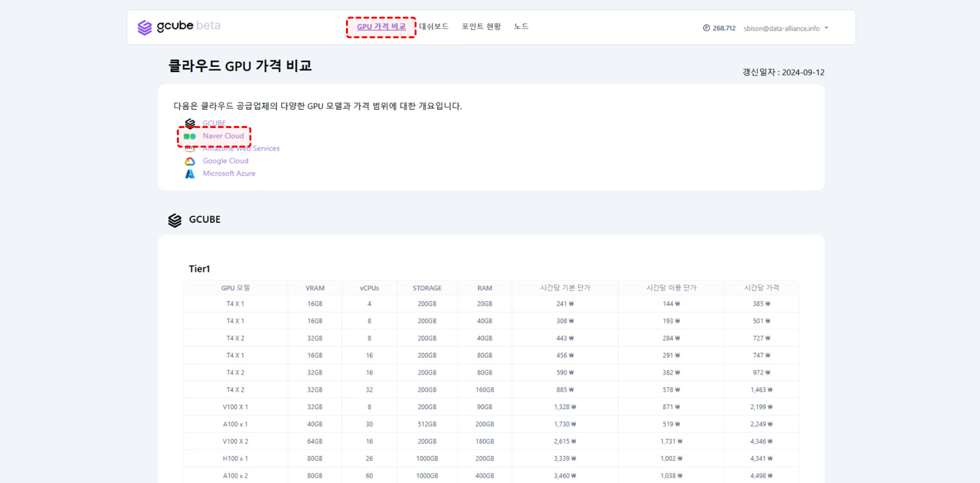The width and height of the screenshot is (980, 483).
Task: Click the 1,328 ₩ base rate cell
Action: pos(565,407)
